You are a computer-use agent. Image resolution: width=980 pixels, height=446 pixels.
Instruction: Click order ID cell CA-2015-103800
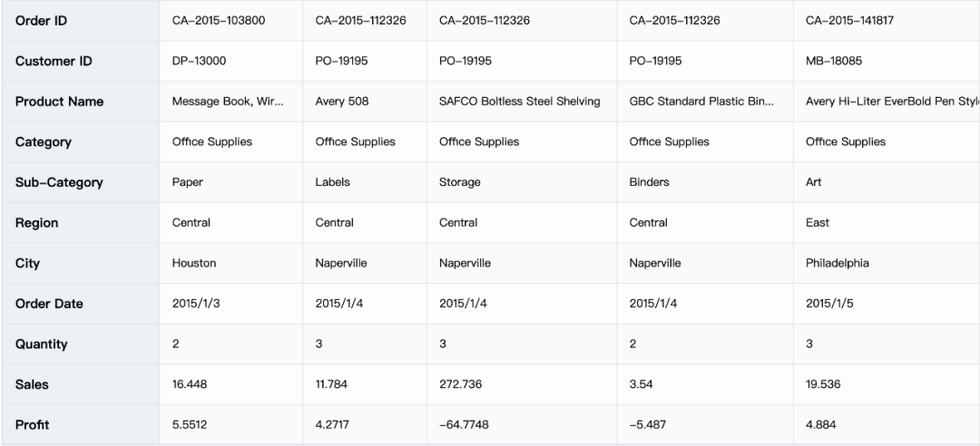point(219,21)
